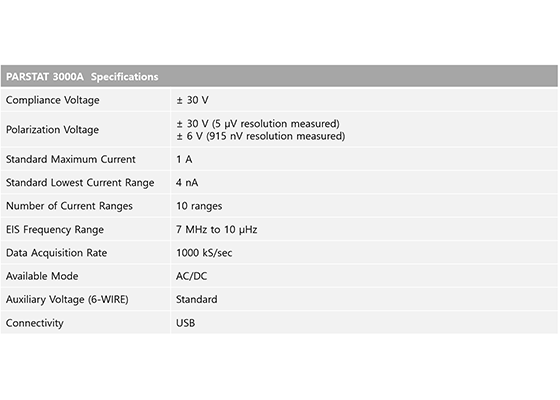
Task: Click the ± 30 V compliance value
Action: (x=192, y=100)
